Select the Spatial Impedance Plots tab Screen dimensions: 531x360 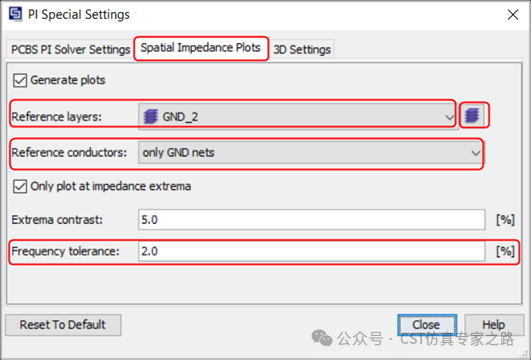(200, 48)
